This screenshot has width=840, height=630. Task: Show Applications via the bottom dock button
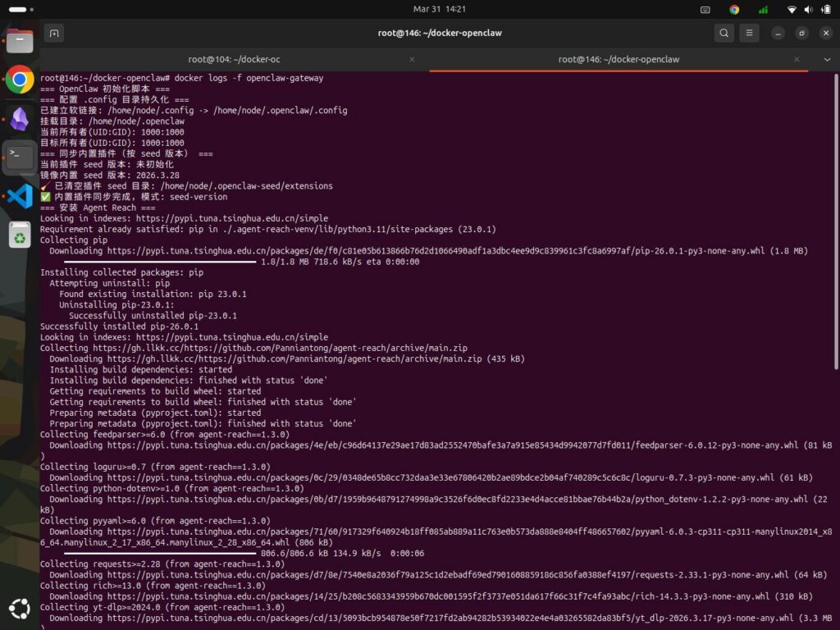tap(20, 609)
